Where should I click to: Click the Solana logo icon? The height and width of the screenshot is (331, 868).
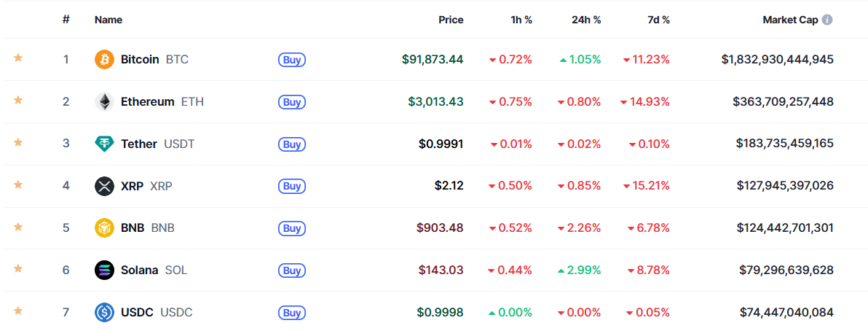tap(104, 270)
